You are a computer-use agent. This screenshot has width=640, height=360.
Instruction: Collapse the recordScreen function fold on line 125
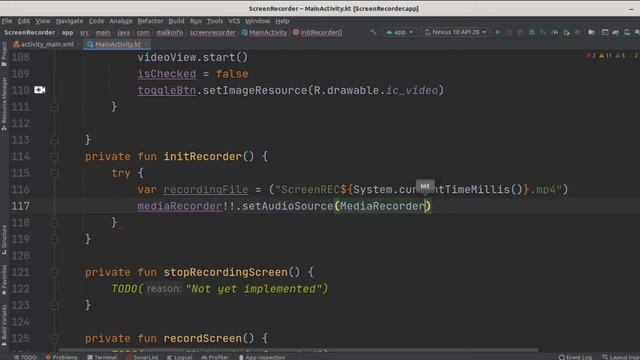(55, 338)
